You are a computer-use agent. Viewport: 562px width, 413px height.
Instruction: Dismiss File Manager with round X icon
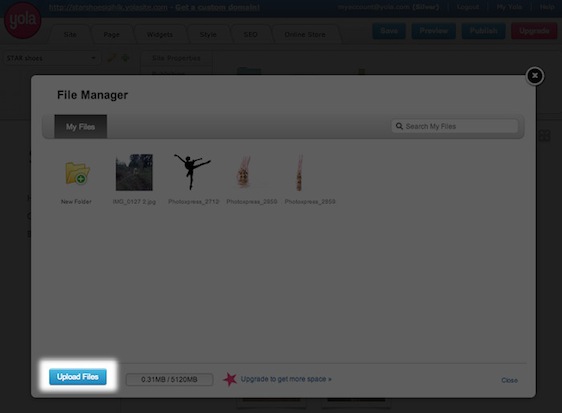[535, 76]
